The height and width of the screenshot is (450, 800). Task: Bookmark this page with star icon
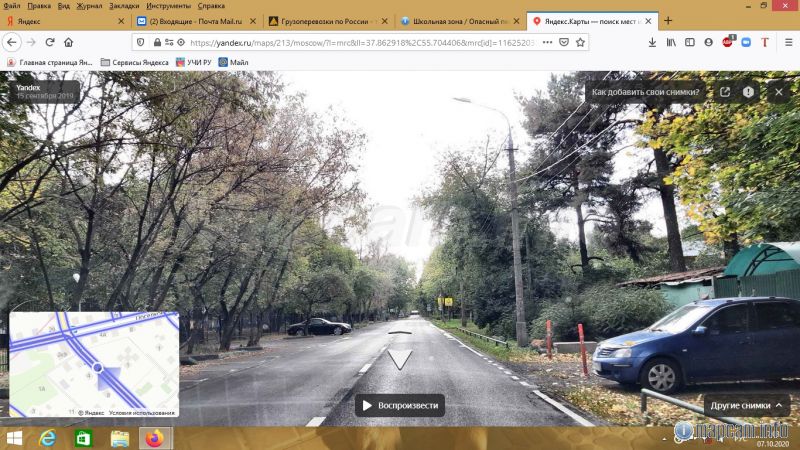coord(580,42)
